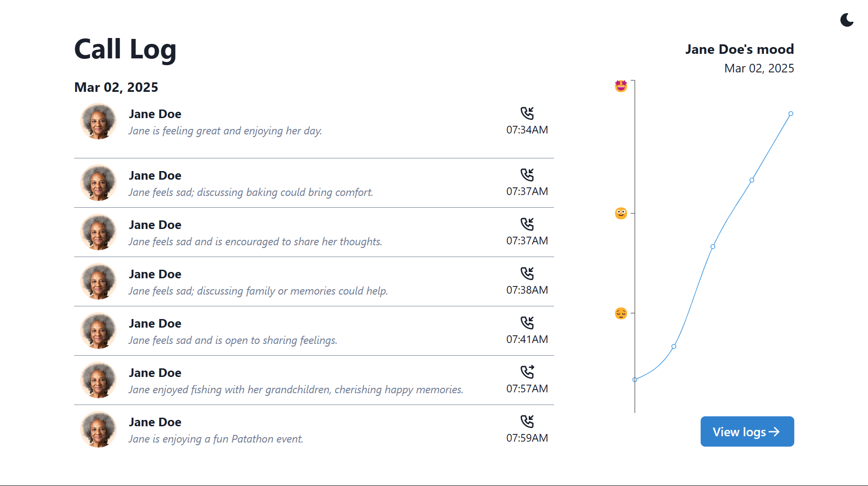Open the call about sharing feelings

232,340
